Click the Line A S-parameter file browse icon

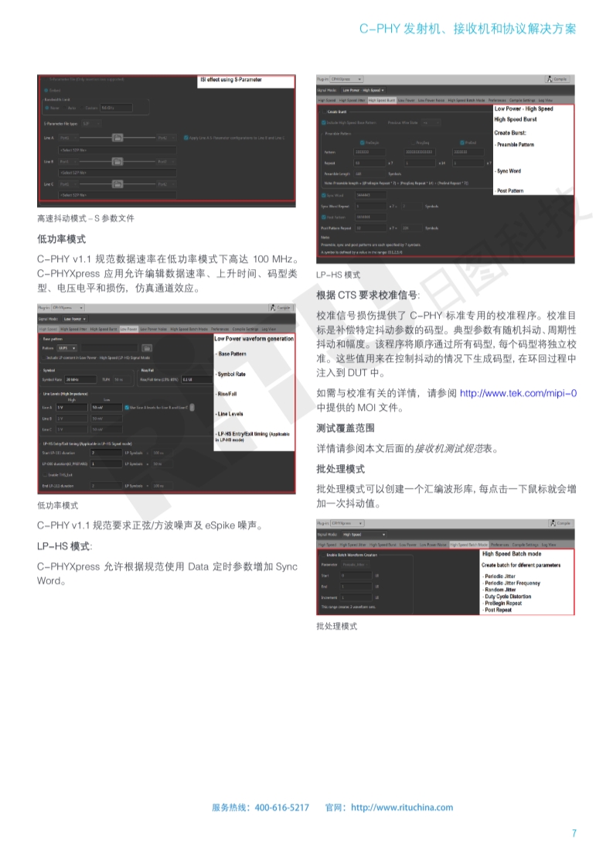click(117, 138)
